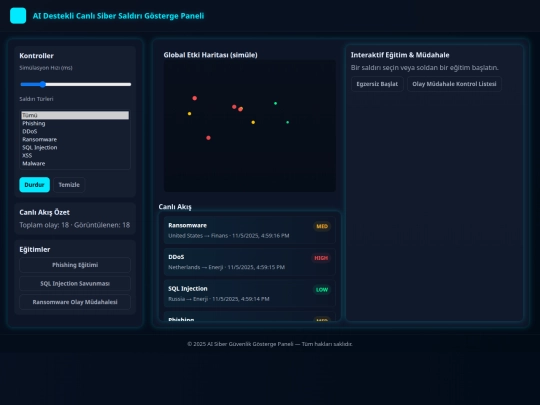Viewport: 540px width, 405px height.
Task: Click the Global Etki Haritası heading
Action: tap(210, 55)
